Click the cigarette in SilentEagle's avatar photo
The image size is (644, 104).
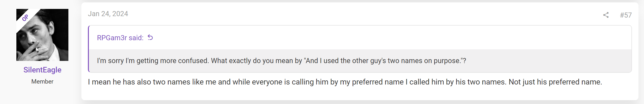click(37, 50)
